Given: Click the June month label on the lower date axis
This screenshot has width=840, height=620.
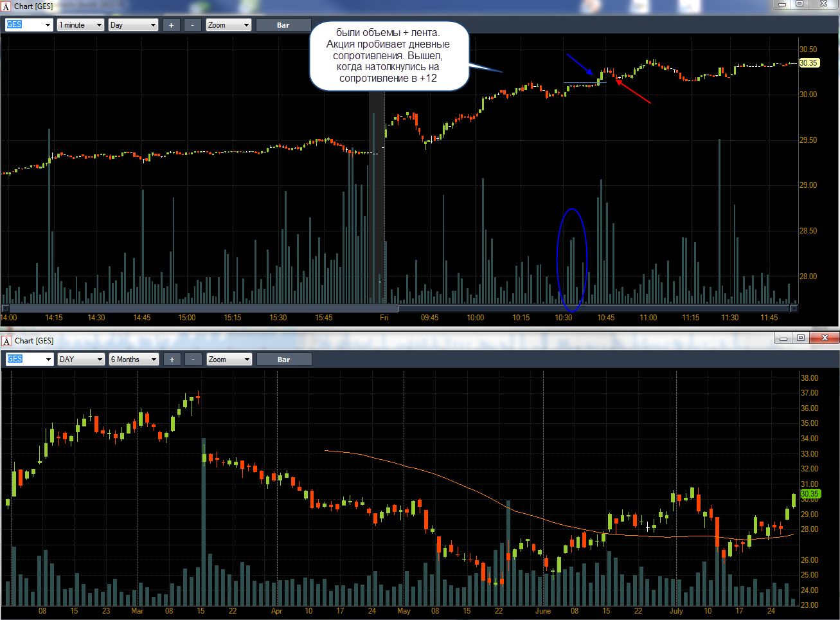Looking at the screenshot, I should (543, 611).
